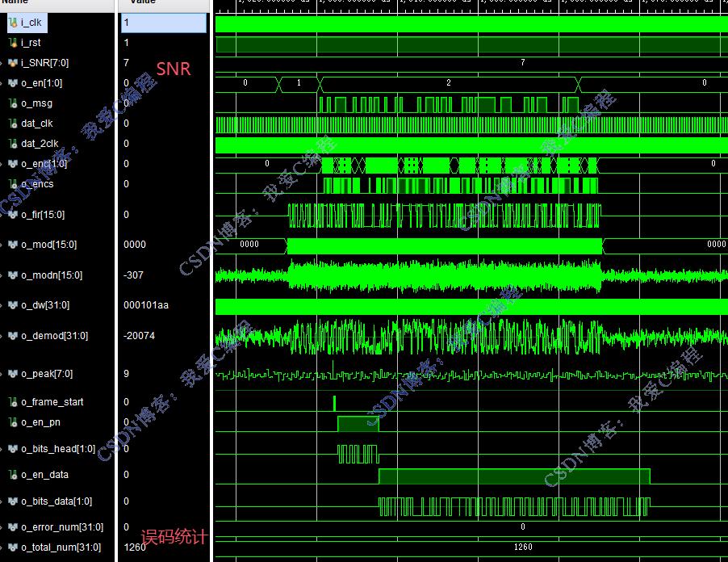The image size is (728, 562).
Task: Select the o_peak[7:0] signal
Action: [x=47, y=373]
